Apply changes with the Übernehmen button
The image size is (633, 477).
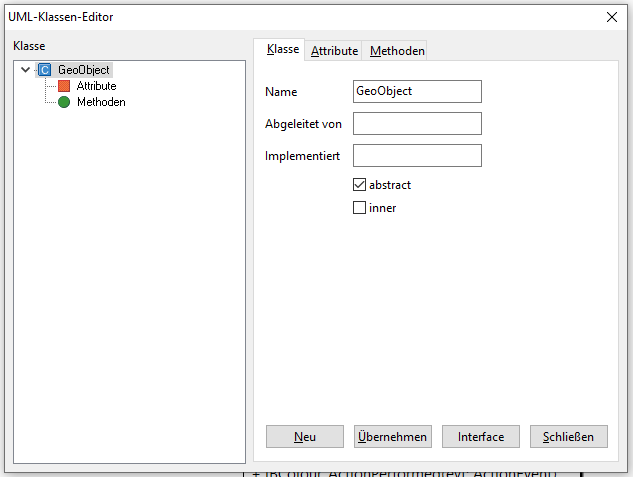(x=392, y=437)
